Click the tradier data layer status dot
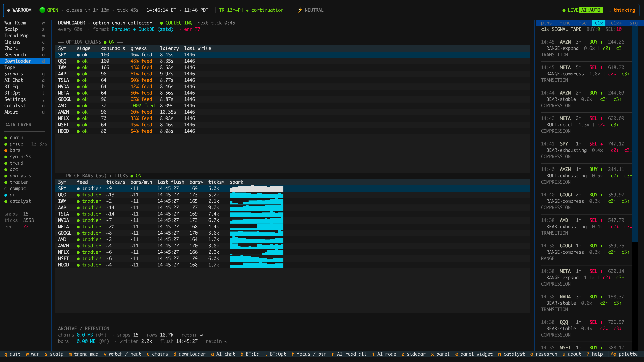The width and height of the screenshot is (644, 362). point(6,182)
